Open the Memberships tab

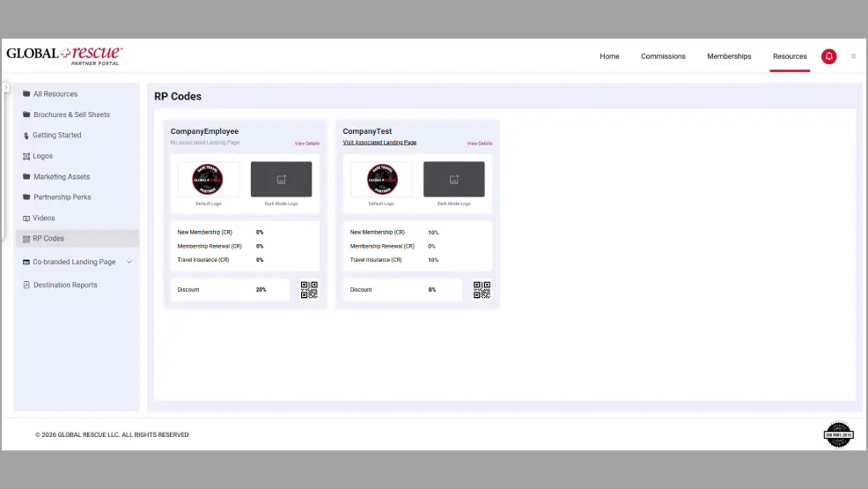point(729,56)
